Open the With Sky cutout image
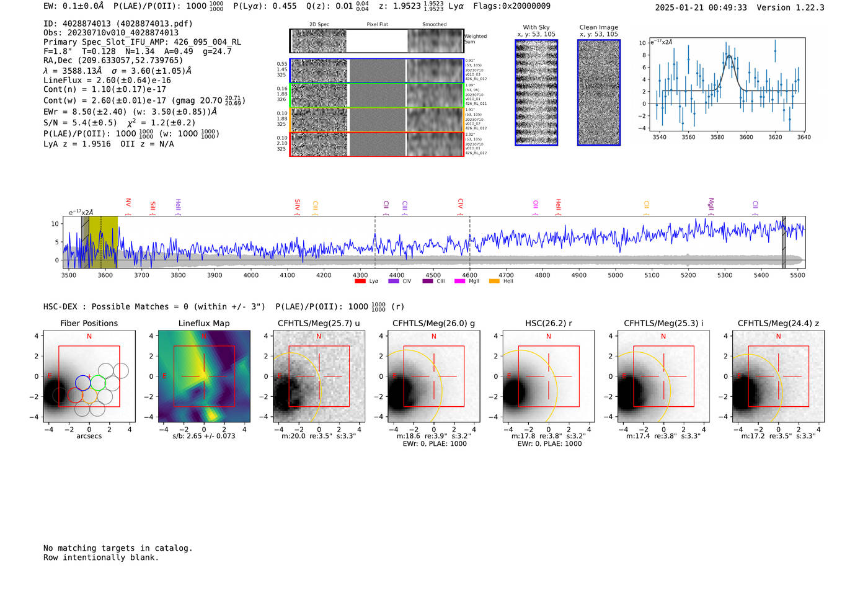Viewport: 868px width, 591px height. point(536,92)
